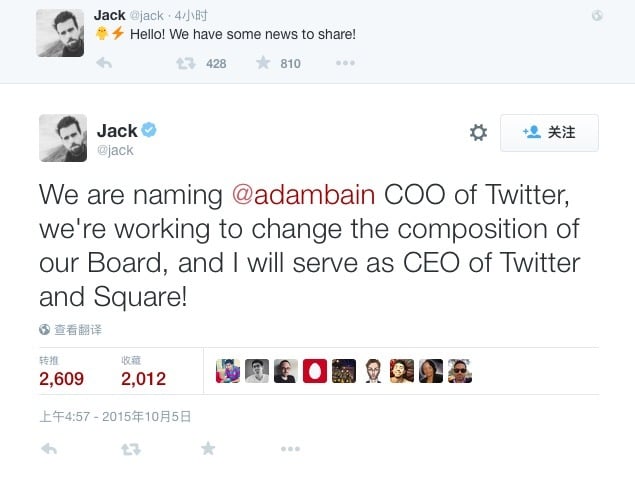Viewport: 635px width, 480px height.
Task: Click the first retweeter avatar thumbnail
Action: (x=228, y=371)
